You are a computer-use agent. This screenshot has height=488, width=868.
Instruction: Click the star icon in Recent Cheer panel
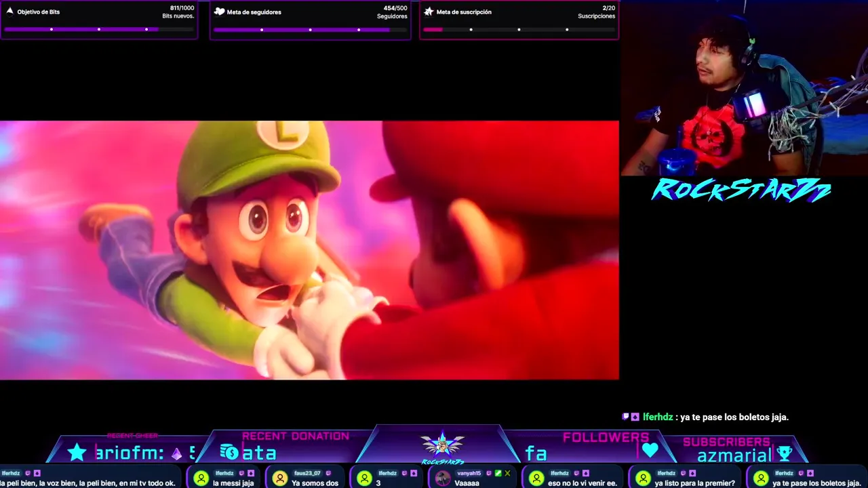tap(77, 453)
